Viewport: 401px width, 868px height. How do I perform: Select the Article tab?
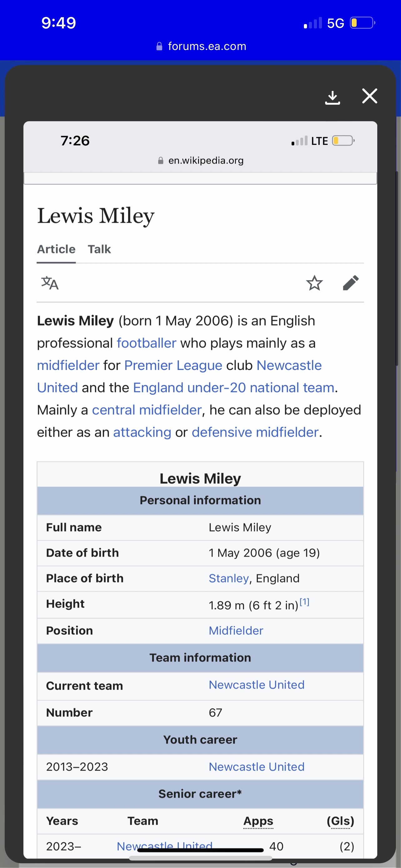(56, 249)
